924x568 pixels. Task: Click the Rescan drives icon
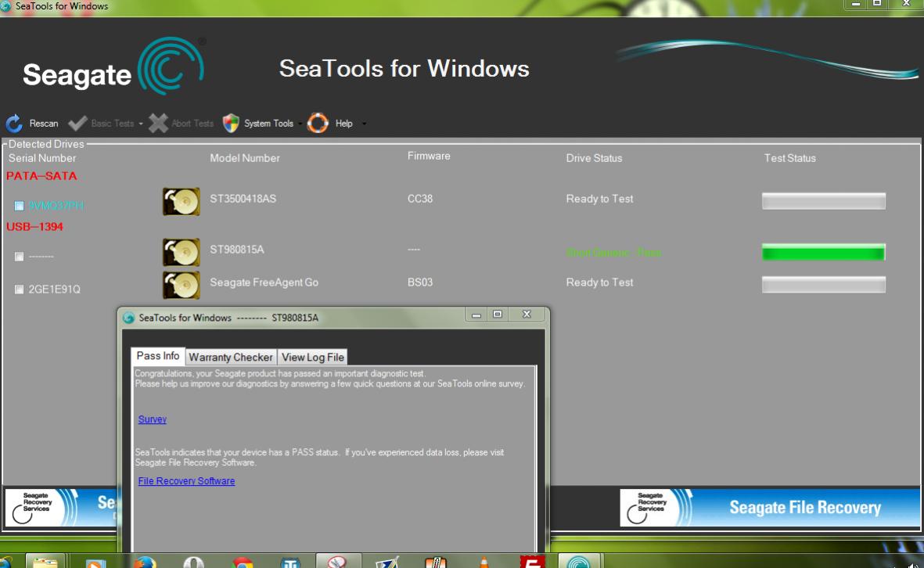(x=14, y=124)
